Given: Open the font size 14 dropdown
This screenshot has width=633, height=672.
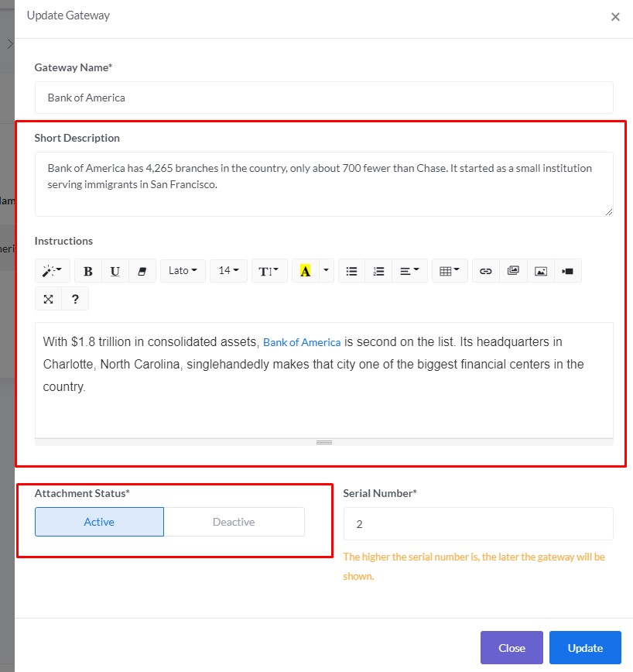Looking at the screenshot, I should click(228, 271).
